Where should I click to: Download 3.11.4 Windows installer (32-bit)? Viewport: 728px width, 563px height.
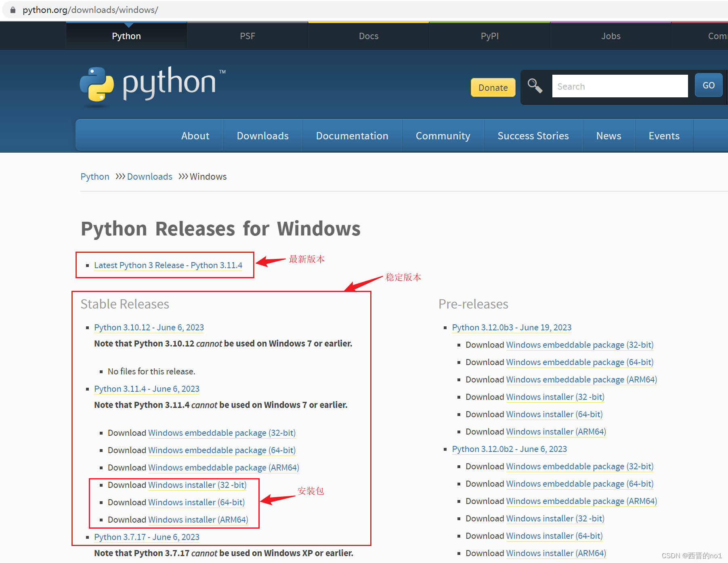click(197, 485)
